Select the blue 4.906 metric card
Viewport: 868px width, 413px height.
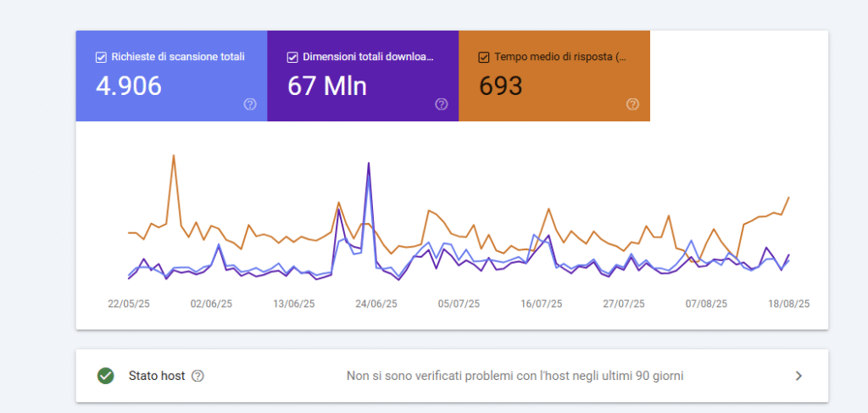171,85
